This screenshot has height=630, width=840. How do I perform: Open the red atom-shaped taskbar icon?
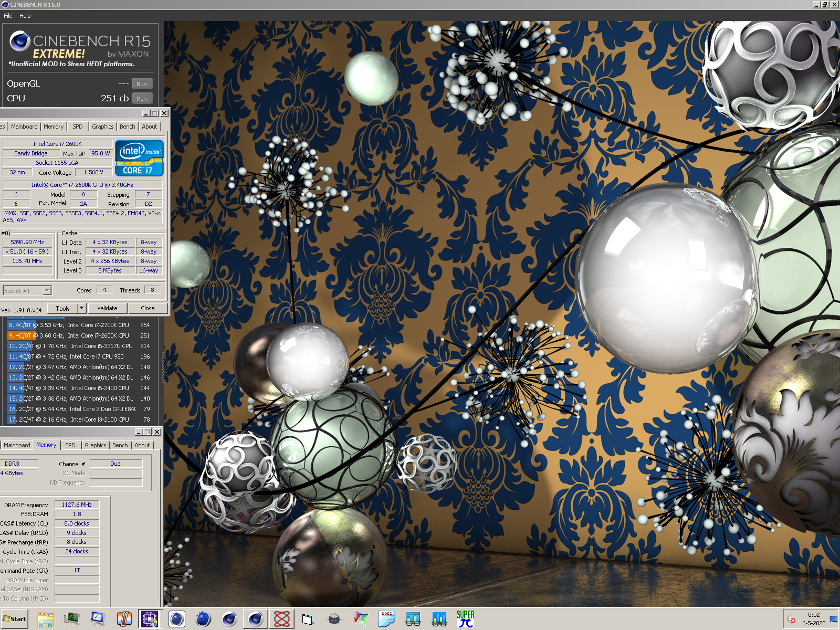tap(282, 619)
